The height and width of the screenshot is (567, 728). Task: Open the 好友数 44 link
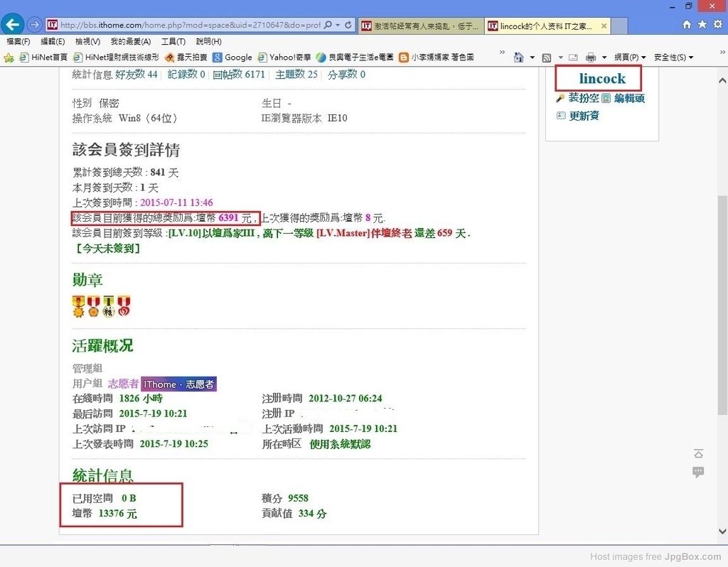[136, 75]
